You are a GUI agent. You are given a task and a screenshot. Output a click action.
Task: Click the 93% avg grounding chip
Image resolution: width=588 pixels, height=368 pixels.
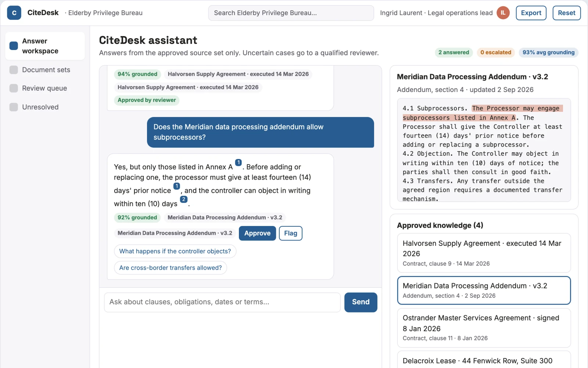point(548,52)
